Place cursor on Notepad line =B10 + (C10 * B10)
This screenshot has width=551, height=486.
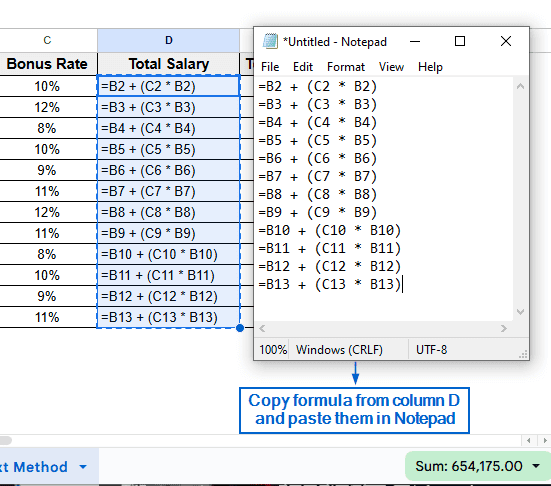point(330,231)
